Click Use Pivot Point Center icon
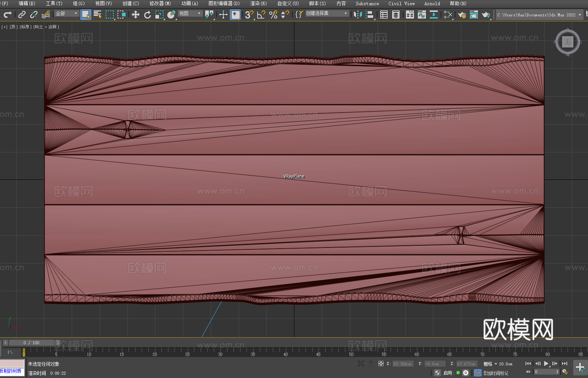The height and width of the screenshot is (378, 588). pos(209,14)
